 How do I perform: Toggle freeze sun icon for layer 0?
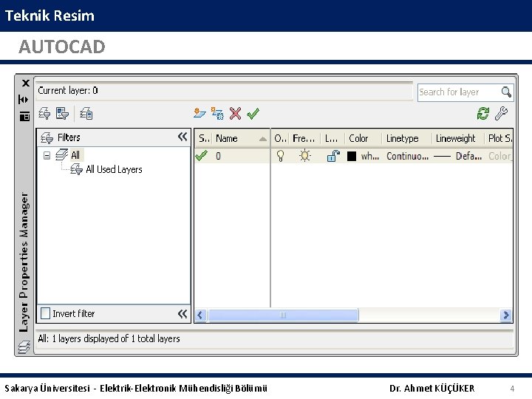(x=304, y=156)
